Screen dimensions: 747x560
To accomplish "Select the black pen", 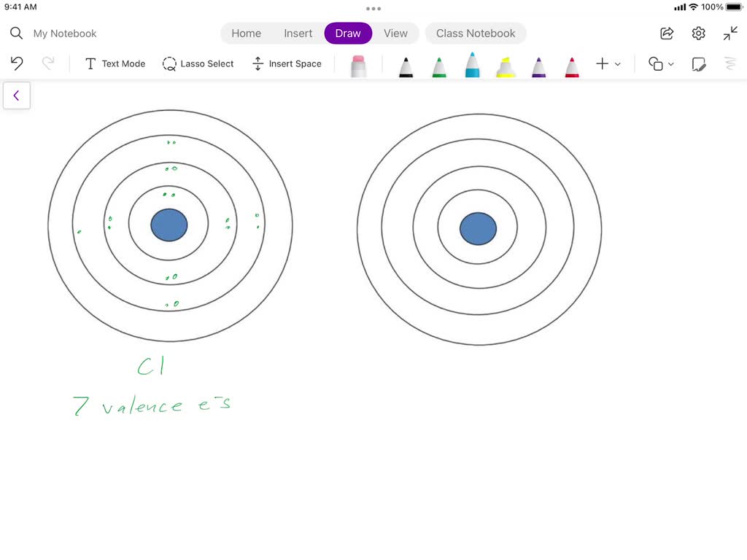I will tap(406, 64).
